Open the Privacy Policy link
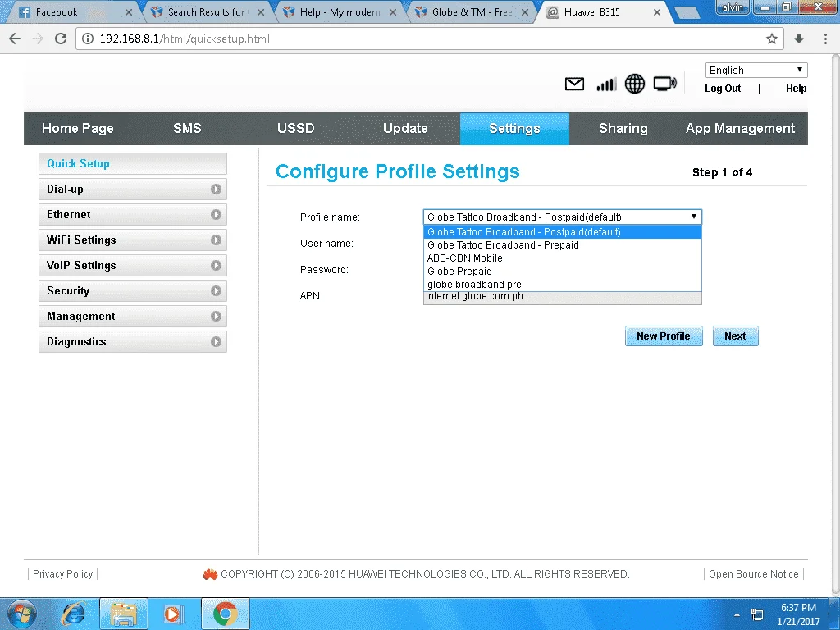Image resolution: width=840 pixels, height=630 pixels. [62, 573]
